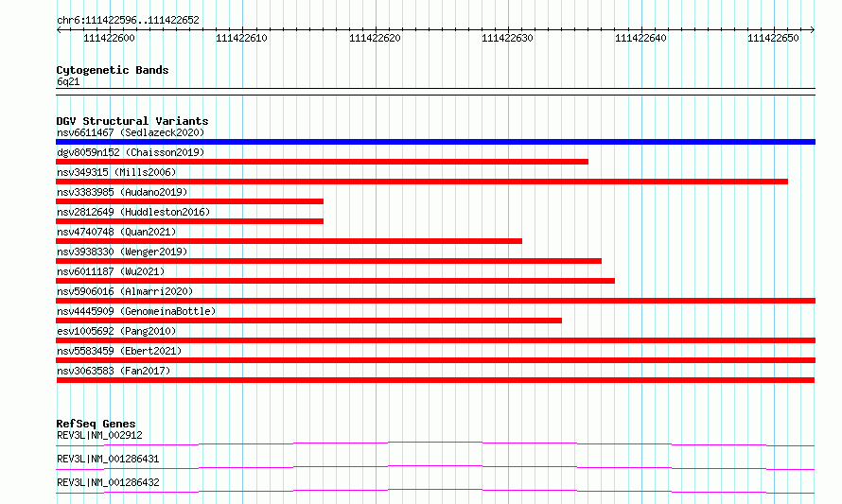Open the nsv5583459 (Ebert2021) label
This screenshot has width=842, height=504.
(x=119, y=351)
